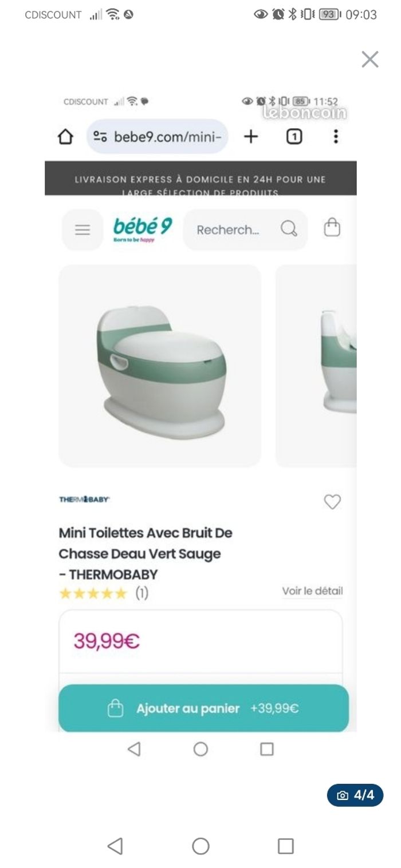Close the photo viewer with X
This screenshot has height=868, width=401.
369,60
